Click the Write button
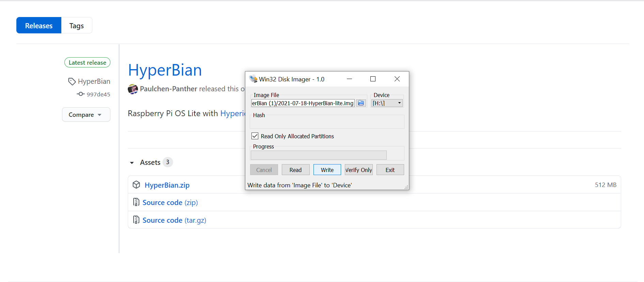Image resolution: width=644 pixels, height=282 pixels. pos(327,170)
